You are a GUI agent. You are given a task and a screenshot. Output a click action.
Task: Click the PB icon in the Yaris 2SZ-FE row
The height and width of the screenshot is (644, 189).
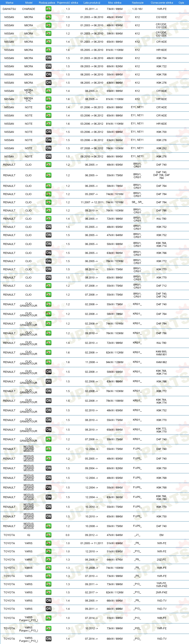pos(48,560)
